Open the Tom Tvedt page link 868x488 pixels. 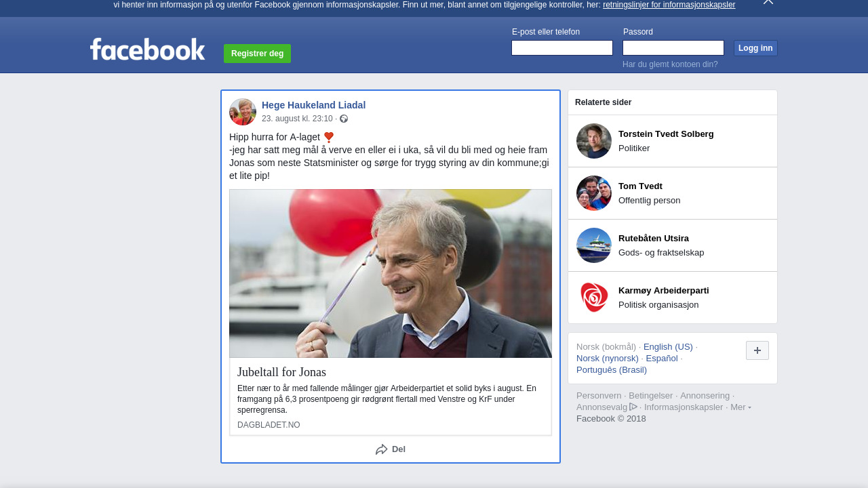click(x=640, y=186)
